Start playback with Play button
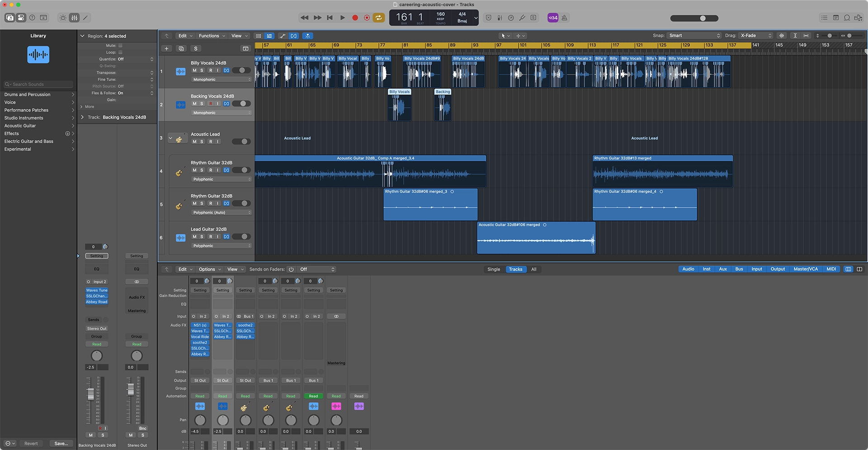 (343, 18)
